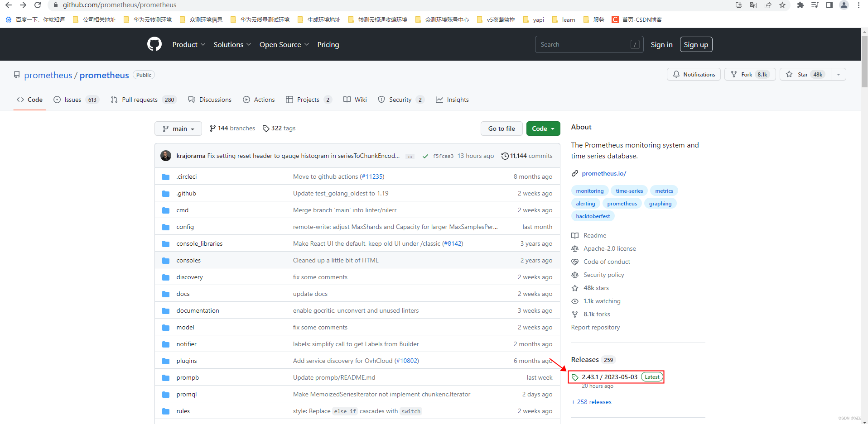Switch to the Pull requests tab
Screen dimensions: 868x424
143,100
